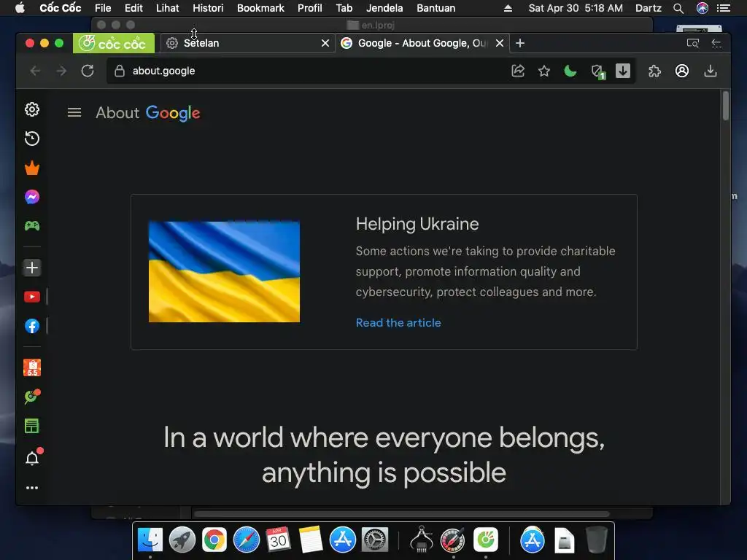Image resolution: width=747 pixels, height=560 pixels.
Task: Open the File menu
Action: tap(103, 8)
